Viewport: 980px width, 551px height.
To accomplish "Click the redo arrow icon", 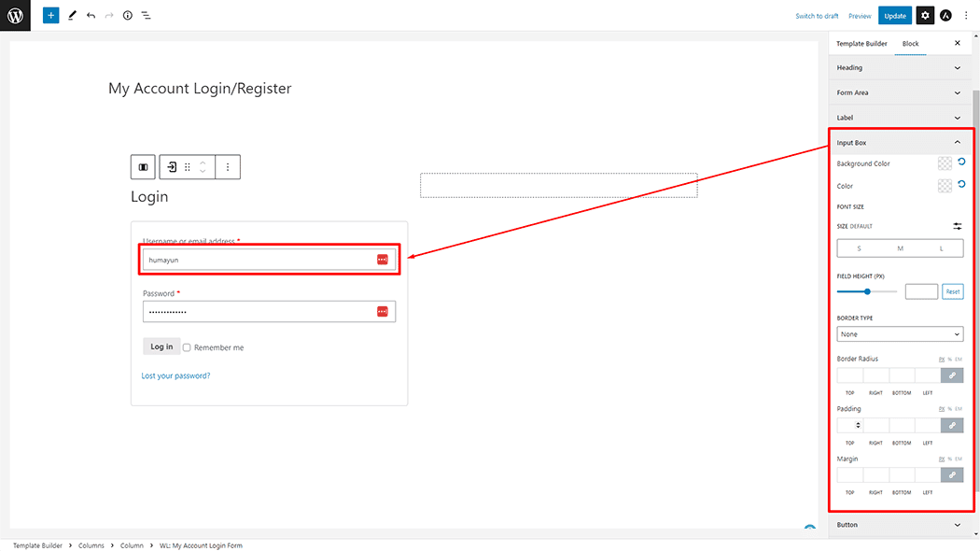I will [108, 15].
